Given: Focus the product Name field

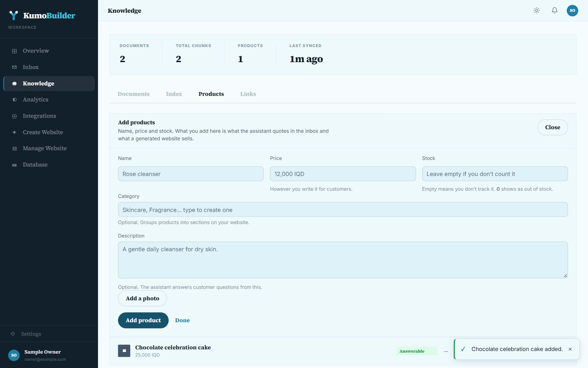Looking at the screenshot, I should [191, 174].
